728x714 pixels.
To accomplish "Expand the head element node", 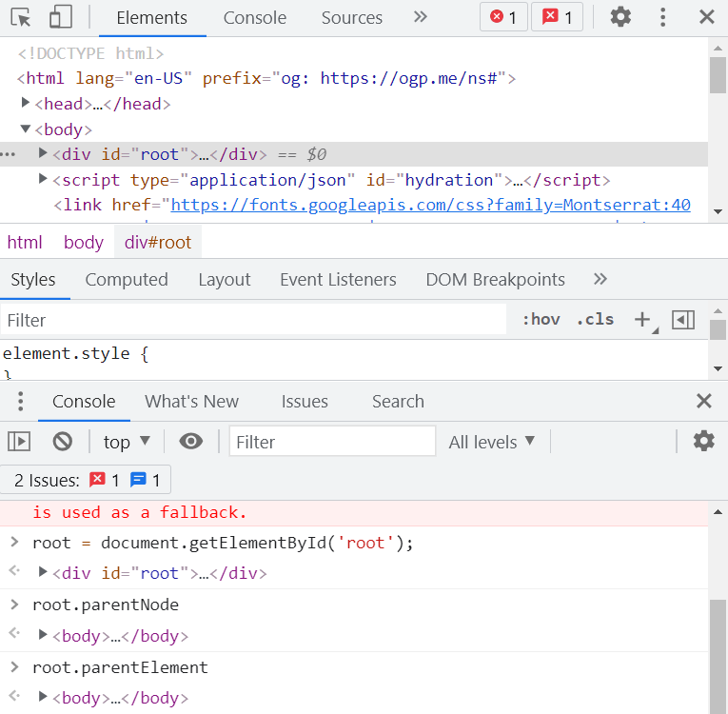I will point(26,103).
